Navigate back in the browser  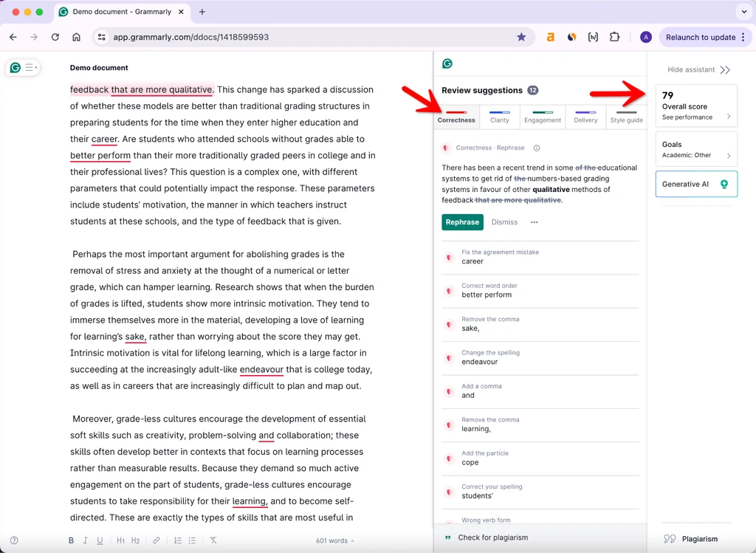point(13,37)
